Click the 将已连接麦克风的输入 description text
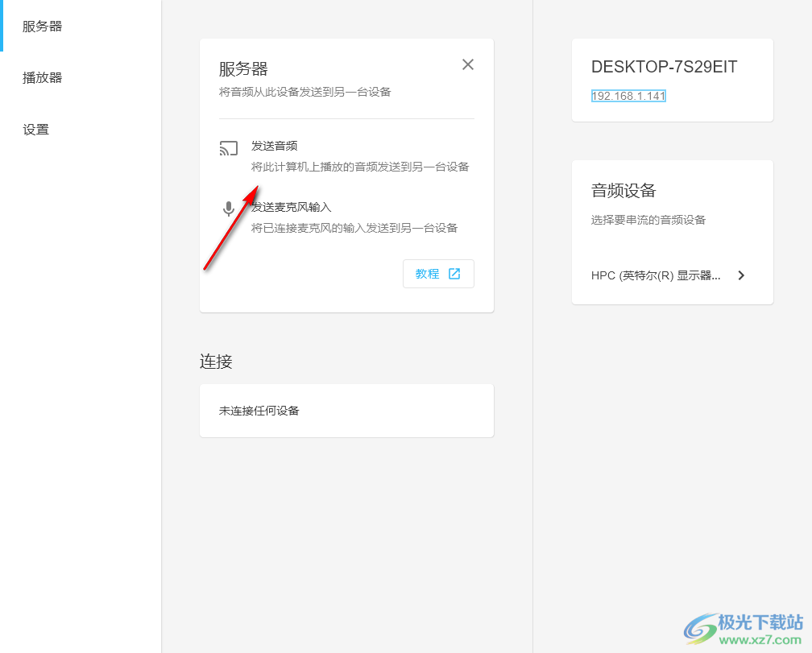Screen dimensions: 812x653 [x=354, y=228]
